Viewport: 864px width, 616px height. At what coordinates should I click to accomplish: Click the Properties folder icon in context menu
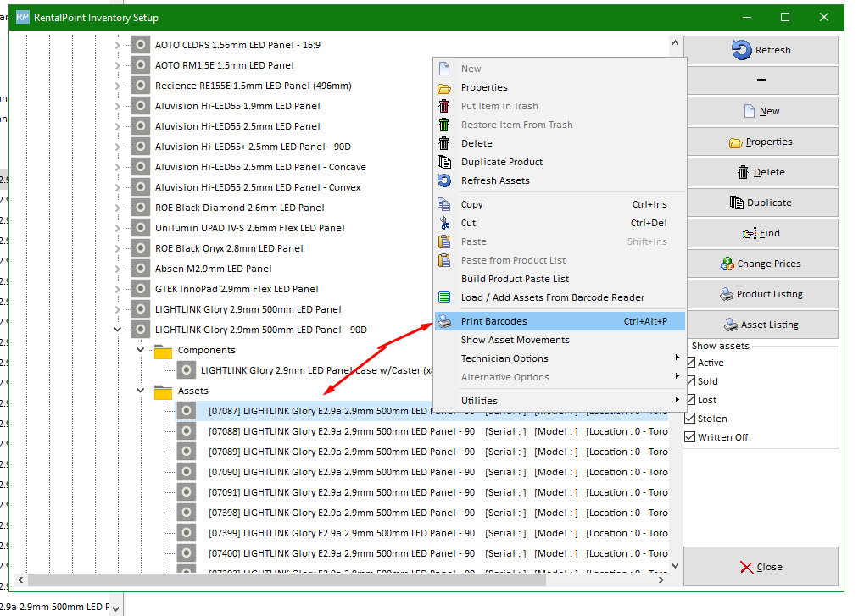[444, 88]
